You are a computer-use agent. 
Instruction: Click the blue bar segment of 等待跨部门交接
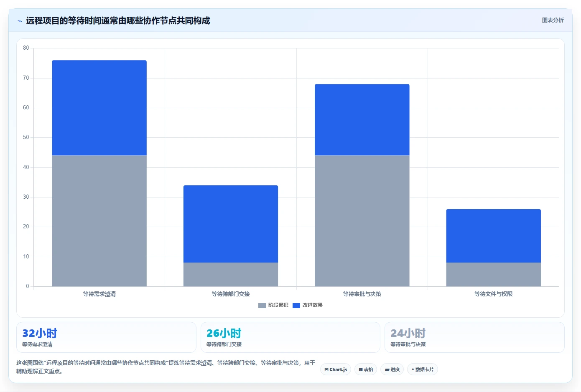click(x=231, y=224)
